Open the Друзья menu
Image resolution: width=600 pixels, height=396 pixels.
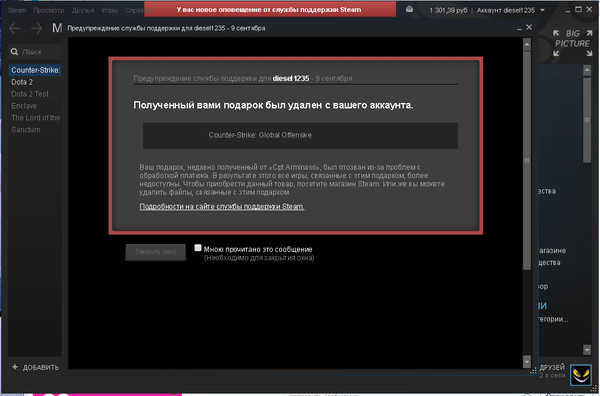pos(83,10)
